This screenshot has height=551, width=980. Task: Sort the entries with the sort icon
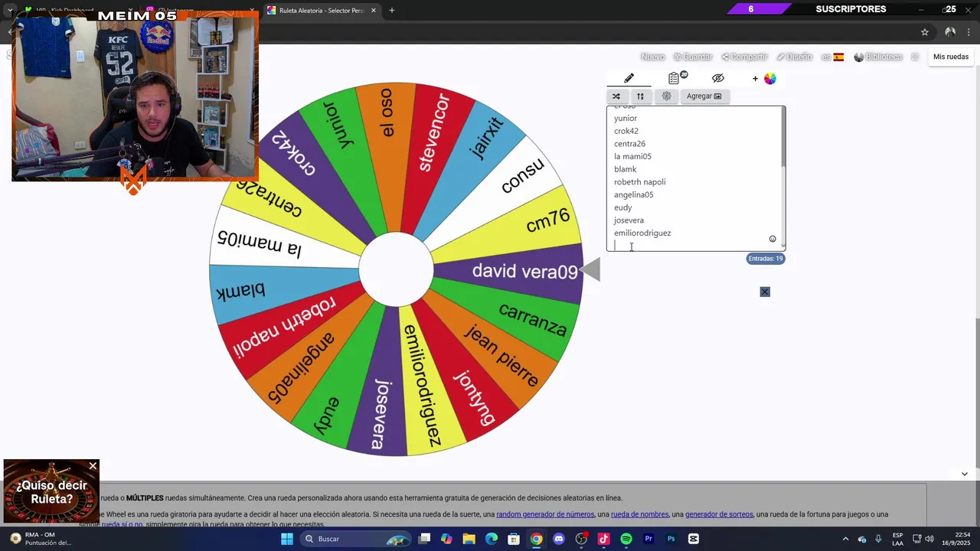tap(640, 96)
